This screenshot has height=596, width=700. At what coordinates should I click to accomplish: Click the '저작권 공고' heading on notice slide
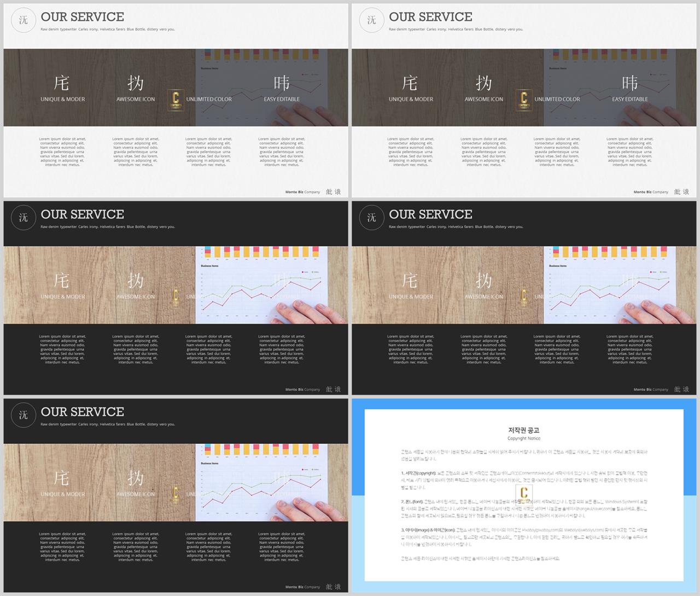click(x=524, y=430)
